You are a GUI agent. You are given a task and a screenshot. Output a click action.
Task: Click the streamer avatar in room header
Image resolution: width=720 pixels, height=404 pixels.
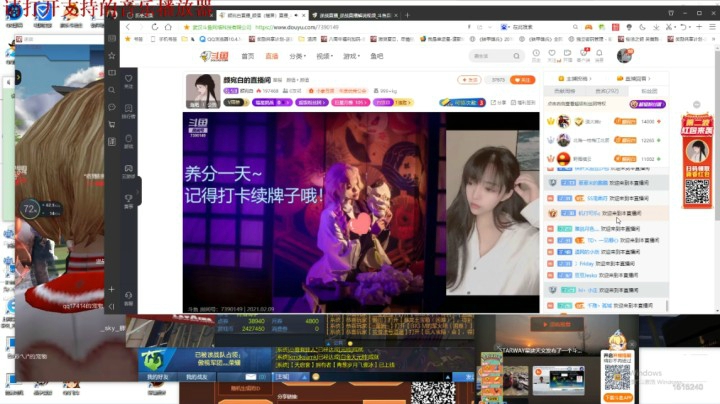point(203,91)
